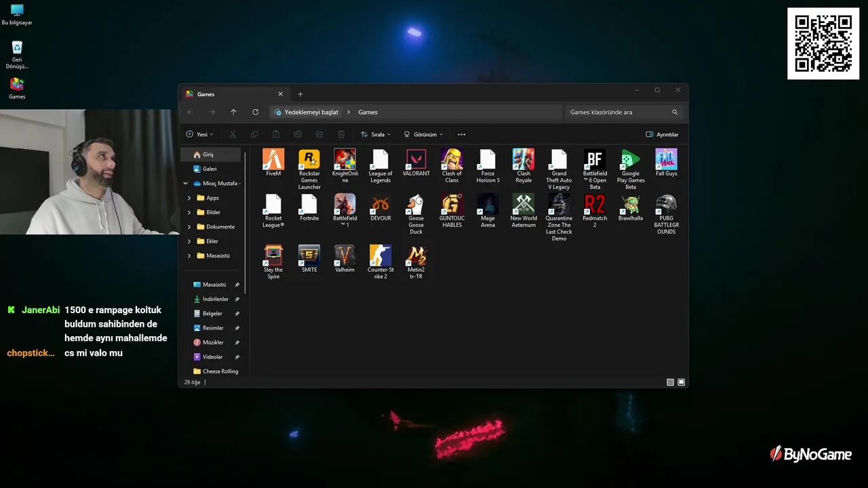
Task: Open the Görünüm view dropdown
Action: tap(423, 134)
